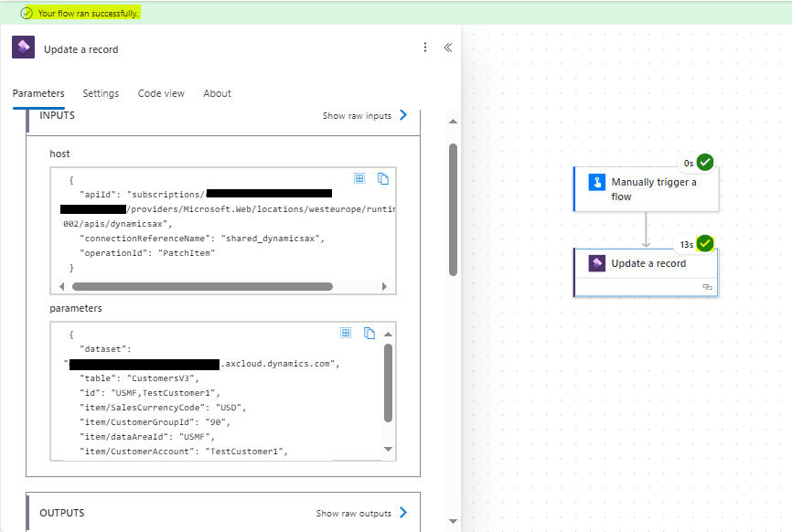Image resolution: width=792 pixels, height=532 pixels.
Task: Click the item/SalesCurrencyCode USD line
Action: [163, 408]
